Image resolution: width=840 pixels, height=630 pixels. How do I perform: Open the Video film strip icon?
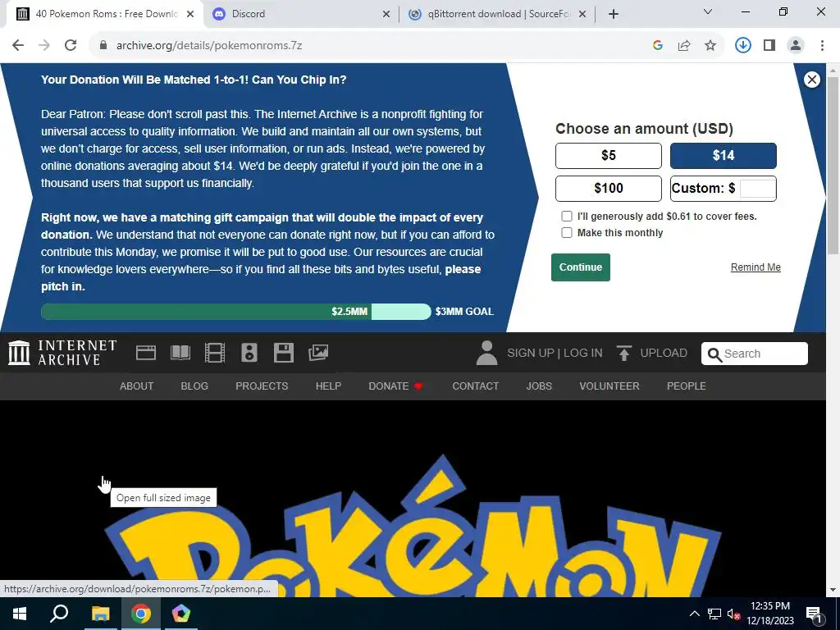(x=215, y=353)
